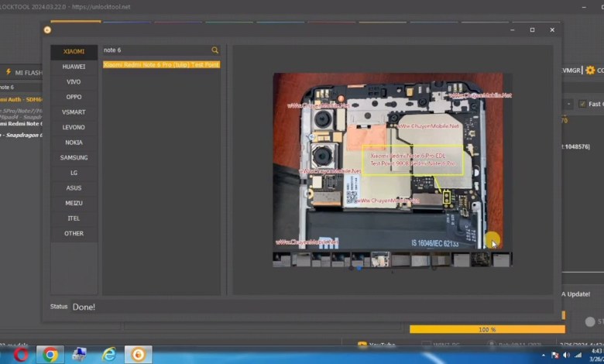
Task: Select the LEVONO brand tab
Action: (x=74, y=127)
